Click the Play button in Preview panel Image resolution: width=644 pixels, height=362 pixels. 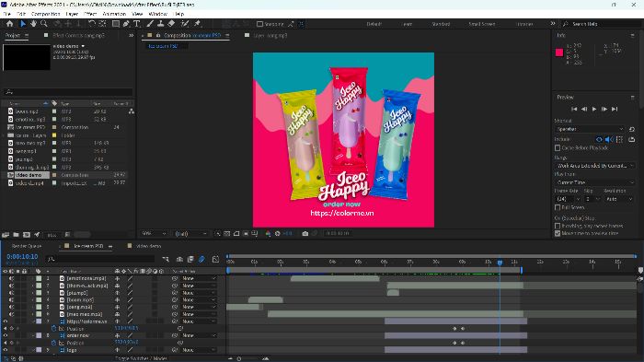[594, 109]
